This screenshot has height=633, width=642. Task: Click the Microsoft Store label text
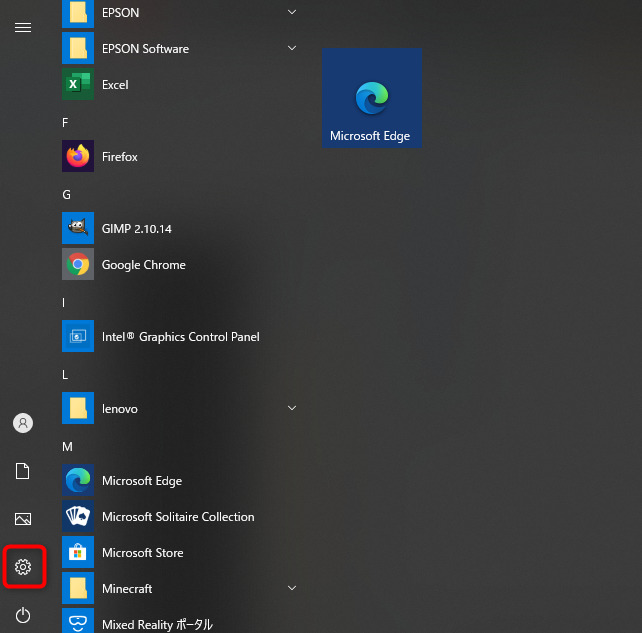142,553
